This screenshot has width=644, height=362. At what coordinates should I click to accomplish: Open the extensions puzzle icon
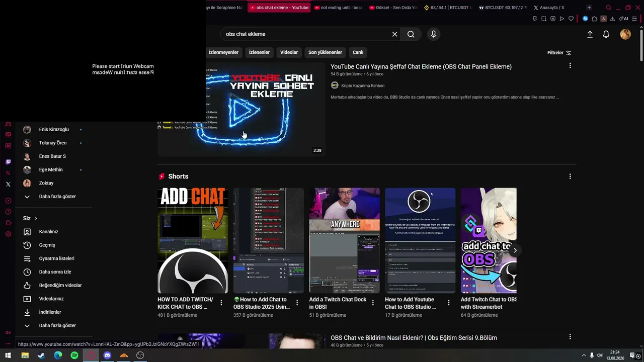[x=594, y=19]
